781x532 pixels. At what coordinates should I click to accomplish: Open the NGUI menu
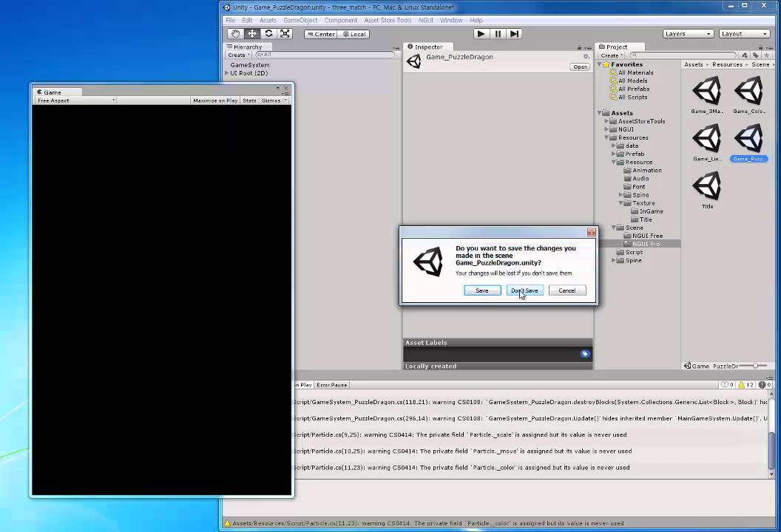pos(425,21)
